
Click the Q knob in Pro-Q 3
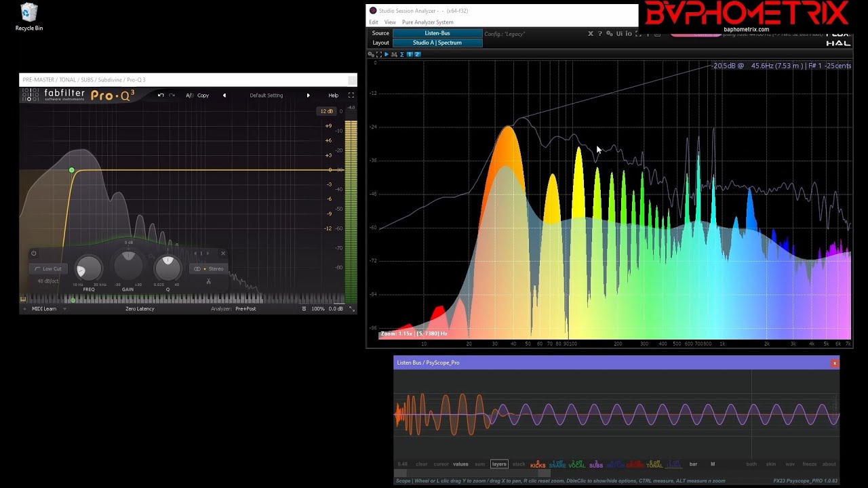pos(168,268)
